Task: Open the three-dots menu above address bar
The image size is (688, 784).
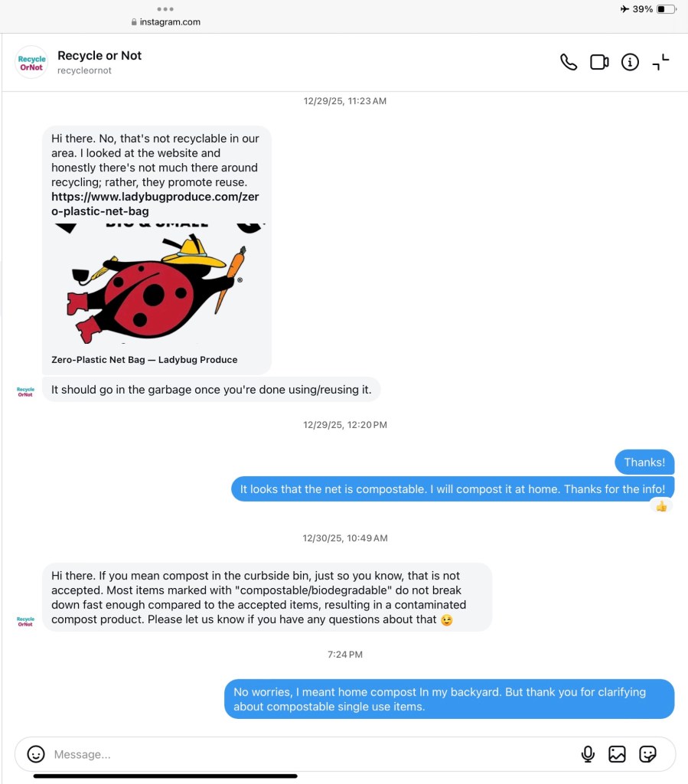Action: [x=165, y=9]
